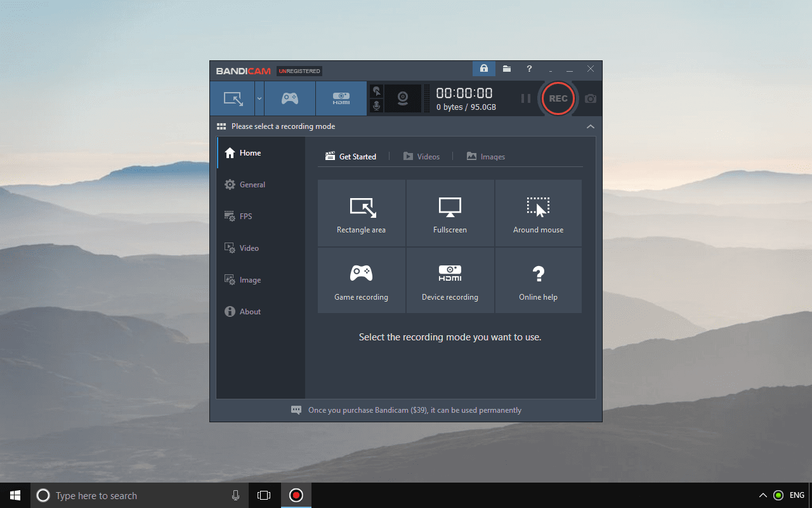Choose the Around mouse recording tile
The height and width of the screenshot is (508, 812).
[539, 213]
